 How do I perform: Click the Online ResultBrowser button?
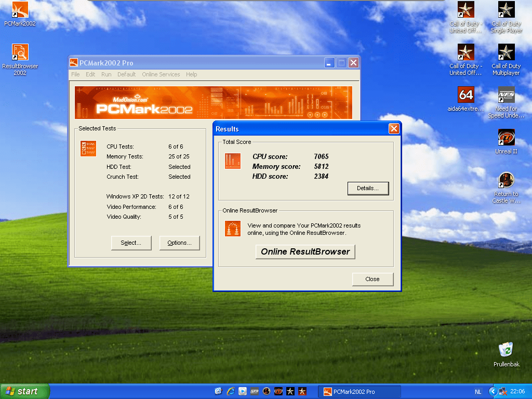click(305, 252)
